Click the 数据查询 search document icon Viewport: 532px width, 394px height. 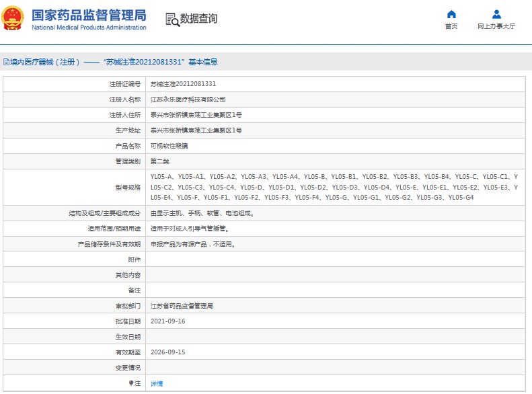click(x=172, y=19)
